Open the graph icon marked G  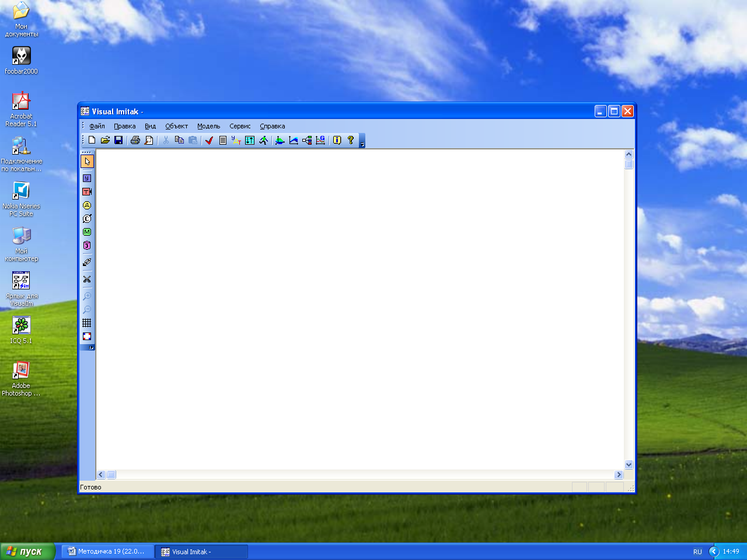(x=320, y=140)
